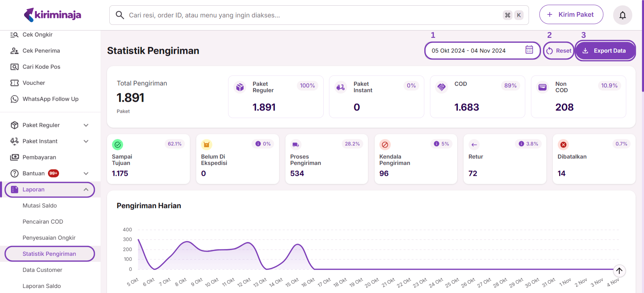Expand the Bantuan menu chevron
644x293 pixels.
tap(86, 173)
